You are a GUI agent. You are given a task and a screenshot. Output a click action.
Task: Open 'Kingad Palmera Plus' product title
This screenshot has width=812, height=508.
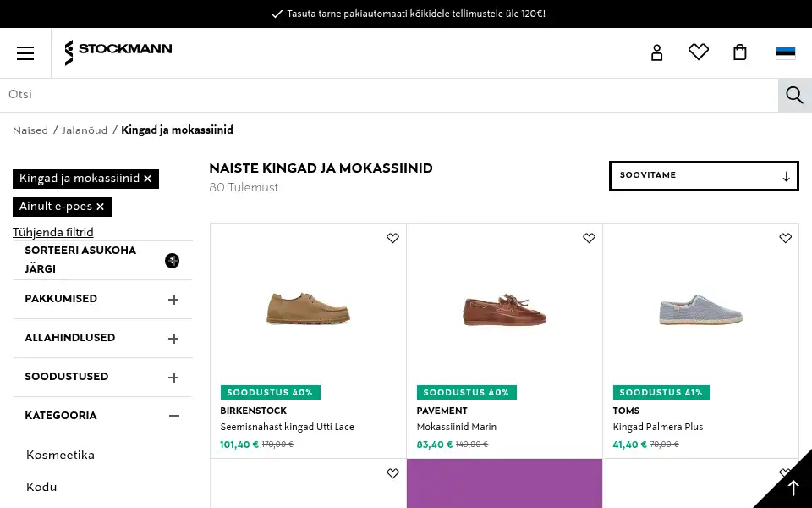pos(658,427)
